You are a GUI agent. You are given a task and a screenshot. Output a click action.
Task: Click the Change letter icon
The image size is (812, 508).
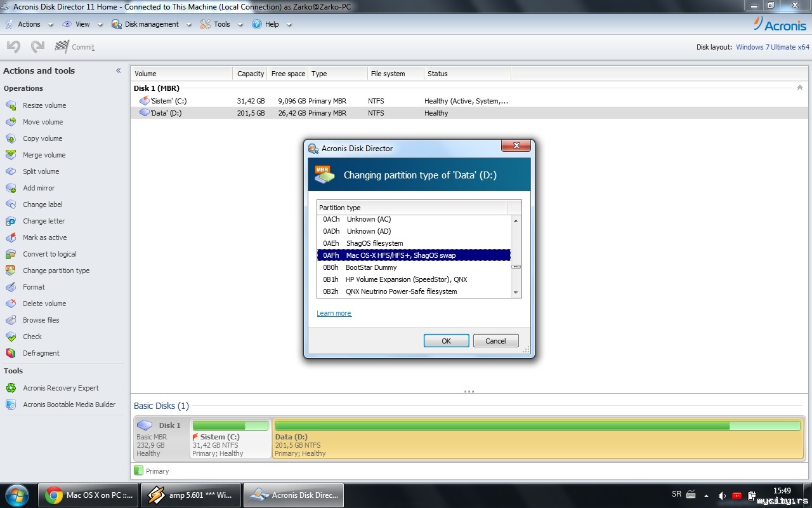click(x=11, y=221)
